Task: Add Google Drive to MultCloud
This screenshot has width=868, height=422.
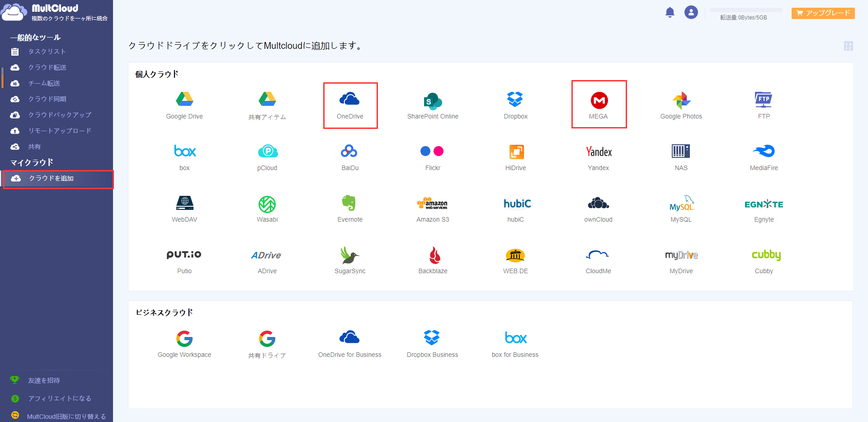Action: (x=184, y=104)
